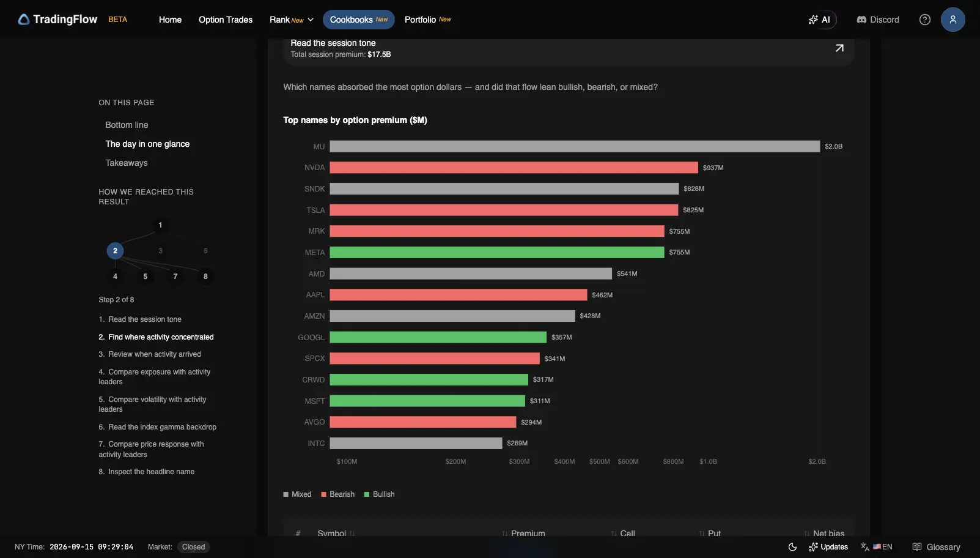Open step Compare volatility with activity leaders
Viewport: 980px width, 558px height.
point(153,404)
